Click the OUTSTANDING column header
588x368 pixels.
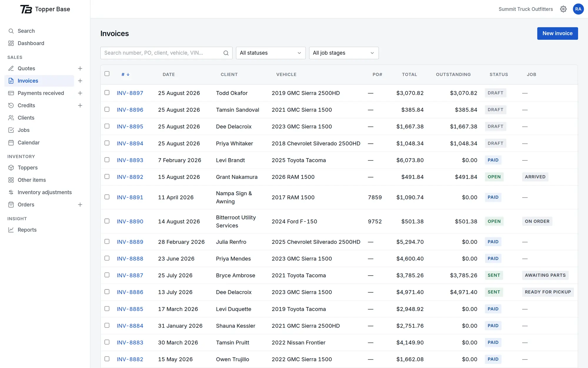pyautogui.click(x=453, y=74)
